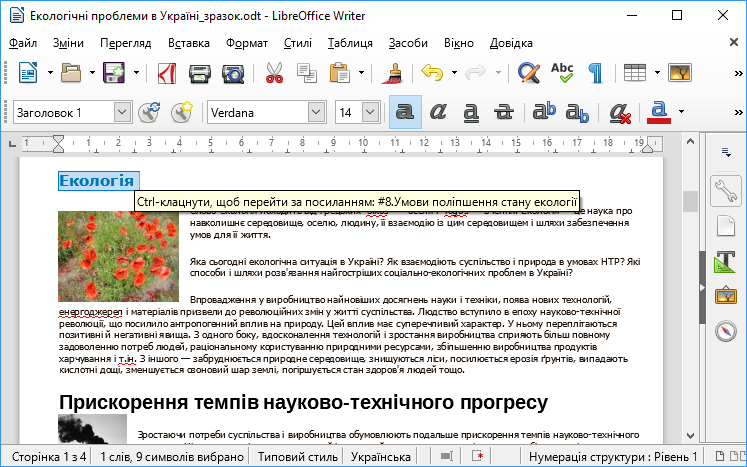Run the Abc spelling check
The height and width of the screenshot is (467, 747).
point(562,73)
